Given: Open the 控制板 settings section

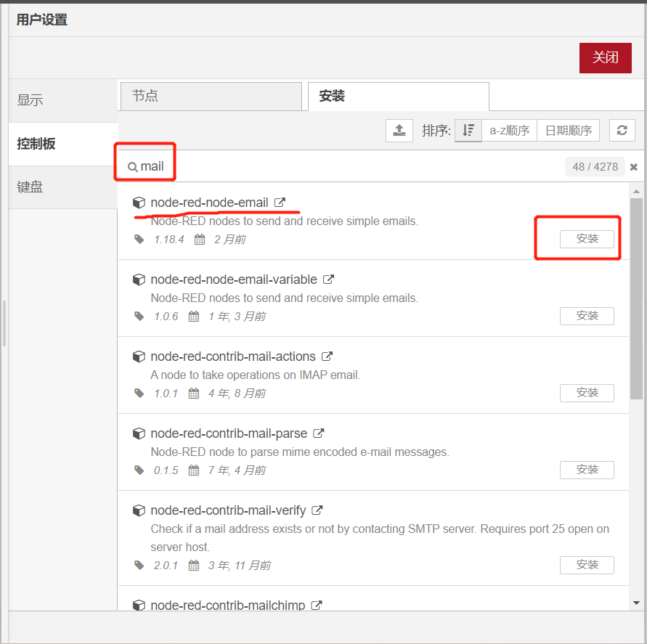Looking at the screenshot, I should tap(62, 144).
